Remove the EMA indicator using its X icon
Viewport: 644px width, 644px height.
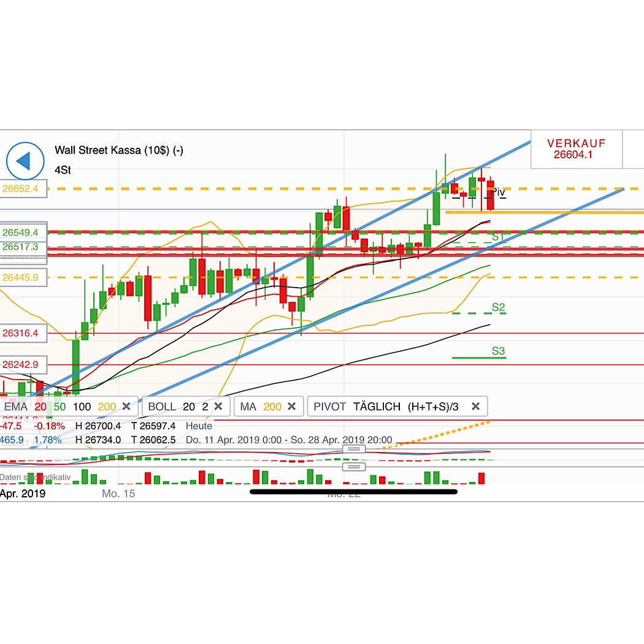pos(126,406)
